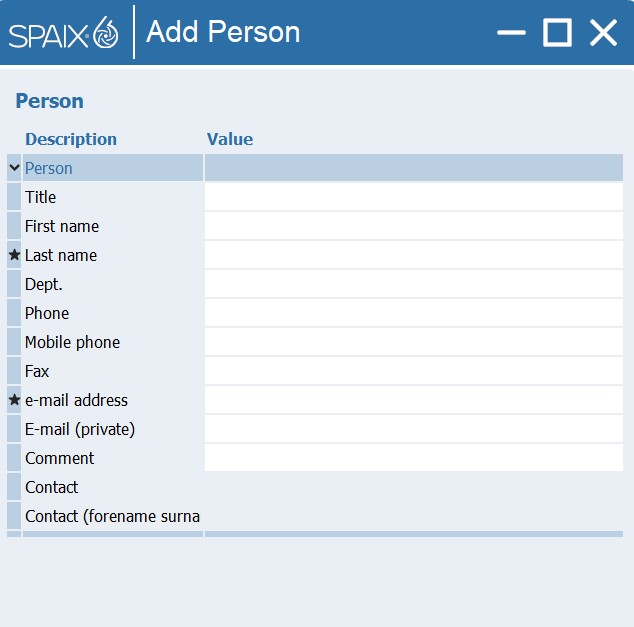Click the Title value field
Viewport: 634px width, 627px height.
414,197
